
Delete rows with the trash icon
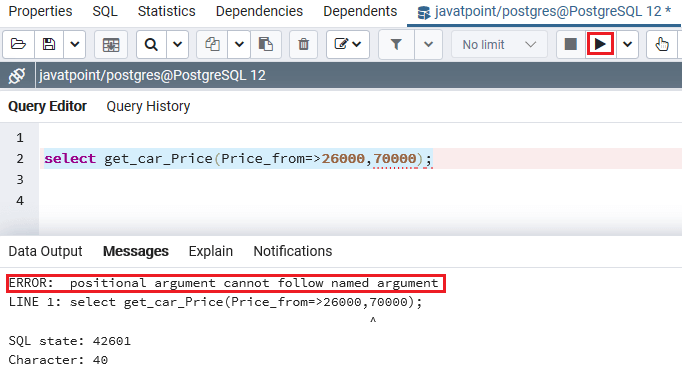coord(304,44)
